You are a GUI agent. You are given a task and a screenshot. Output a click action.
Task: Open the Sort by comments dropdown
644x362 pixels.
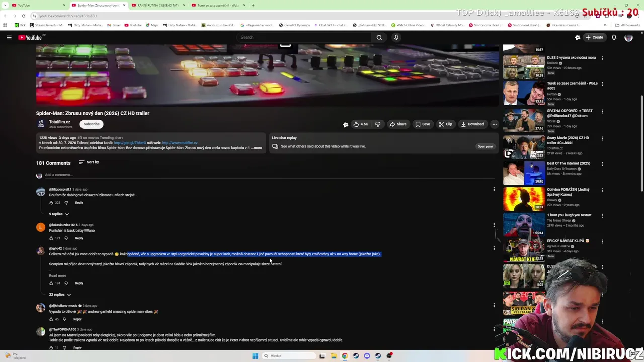89,162
